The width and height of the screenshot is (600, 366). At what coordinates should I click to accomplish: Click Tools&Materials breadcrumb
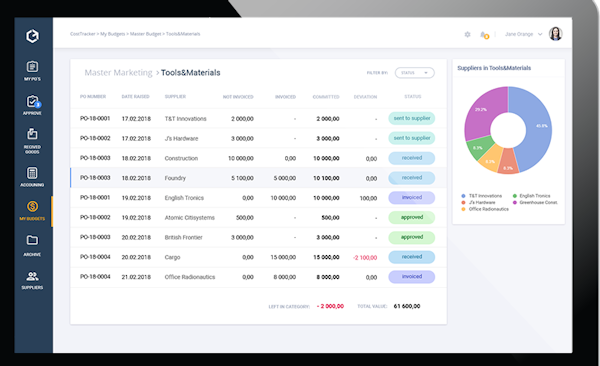(x=183, y=34)
